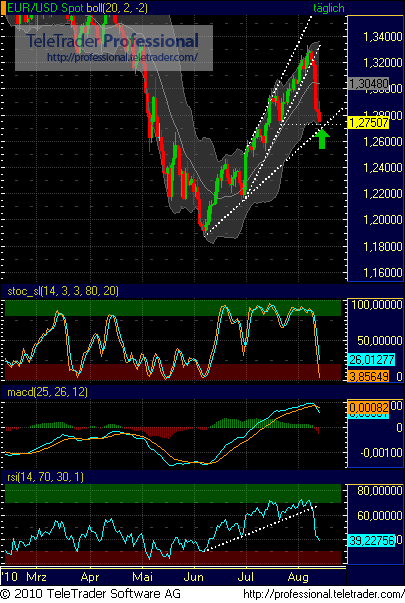This screenshot has height=603, width=405.
Task: Click the EUR/USD Spot boll(20, 2, -2) chart title
Action: click(77, 8)
